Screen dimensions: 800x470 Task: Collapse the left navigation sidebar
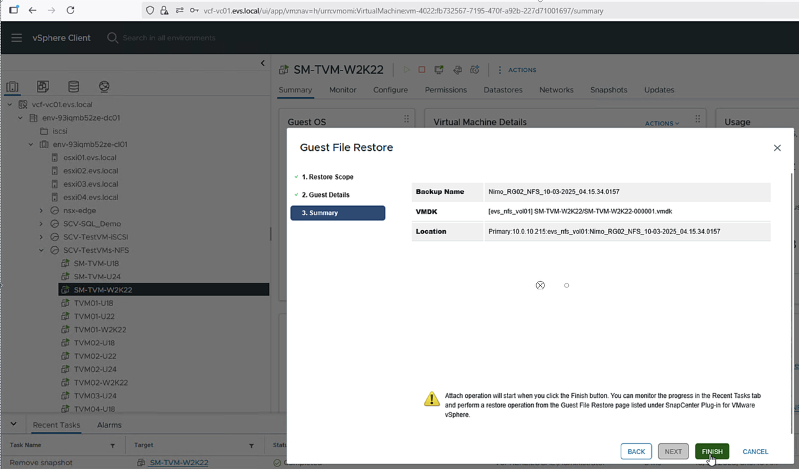pos(263,64)
